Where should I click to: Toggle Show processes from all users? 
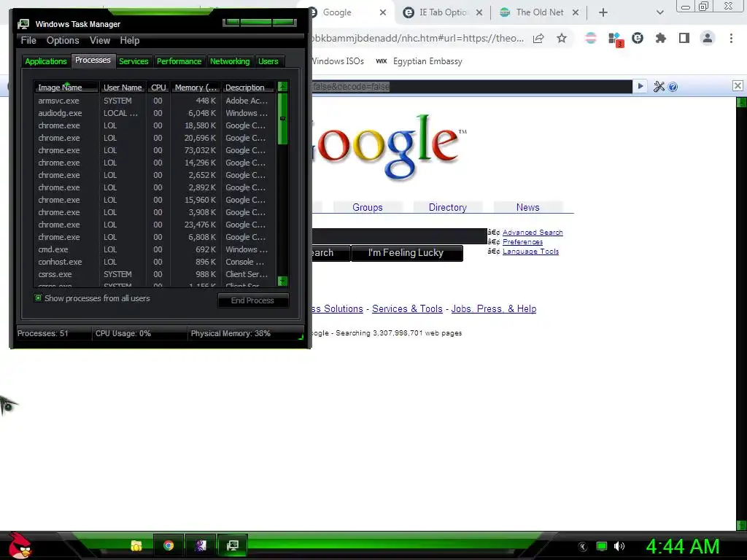pos(38,298)
